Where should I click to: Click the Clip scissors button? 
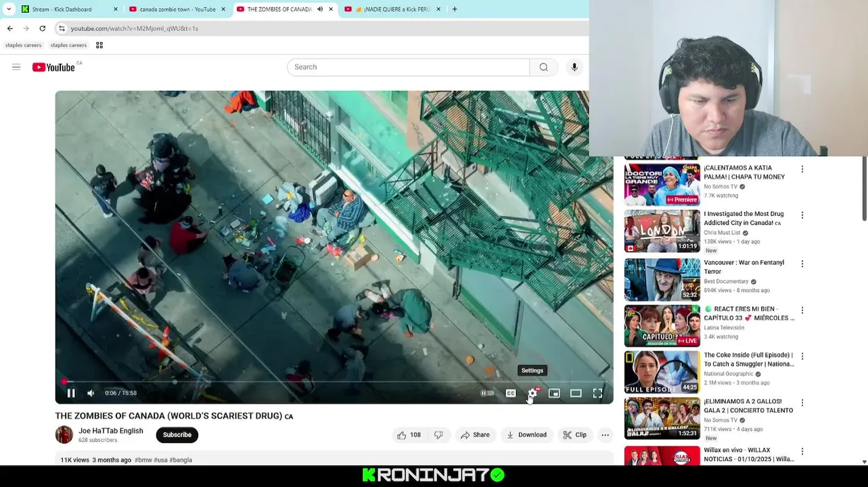pyautogui.click(x=575, y=435)
